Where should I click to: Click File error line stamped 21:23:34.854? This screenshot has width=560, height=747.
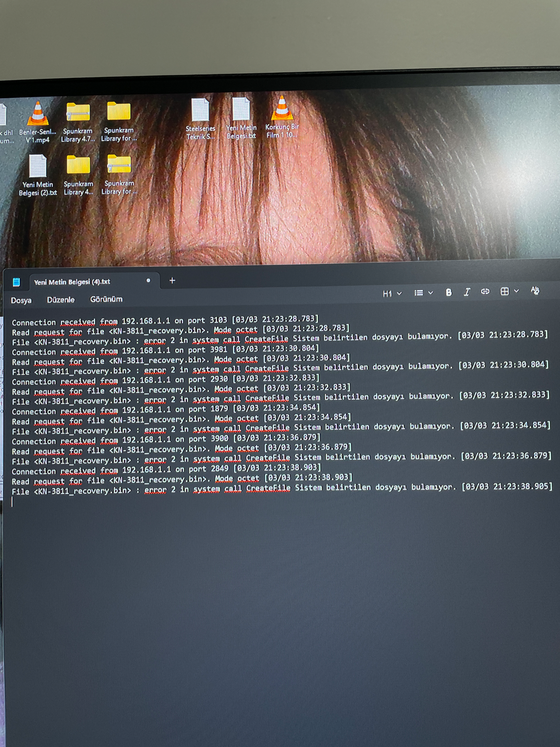(281, 428)
